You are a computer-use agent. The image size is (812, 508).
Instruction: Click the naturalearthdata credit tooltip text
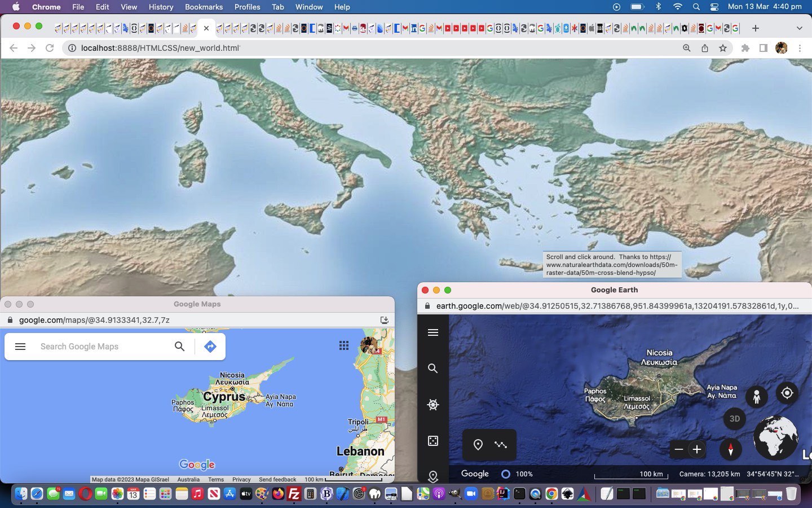(612, 265)
